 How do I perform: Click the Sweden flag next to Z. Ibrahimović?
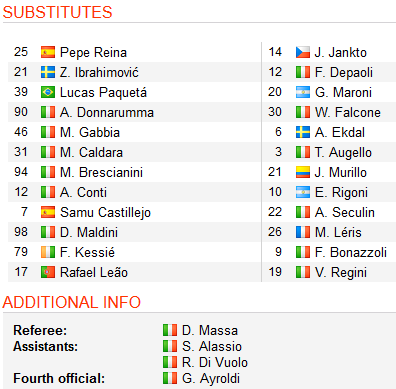click(x=48, y=72)
